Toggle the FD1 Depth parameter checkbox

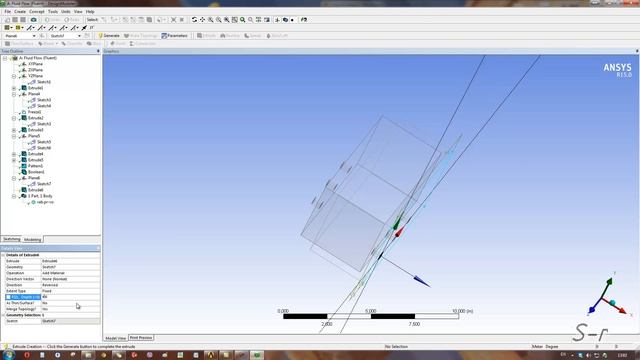pyautogui.click(x=8, y=297)
